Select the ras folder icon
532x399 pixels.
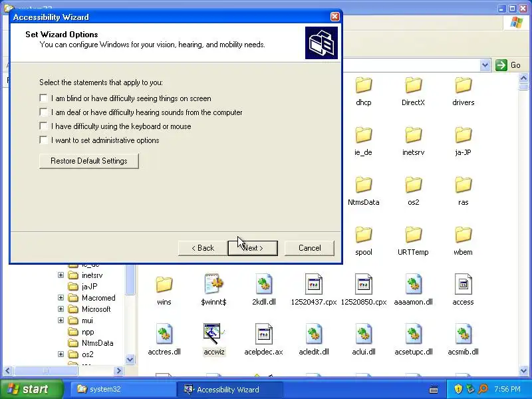click(x=463, y=185)
